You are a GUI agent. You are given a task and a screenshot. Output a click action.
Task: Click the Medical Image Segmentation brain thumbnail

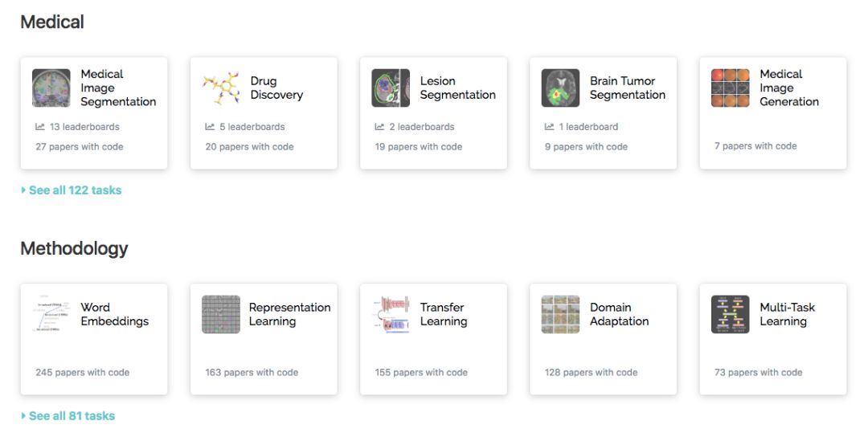(x=51, y=88)
